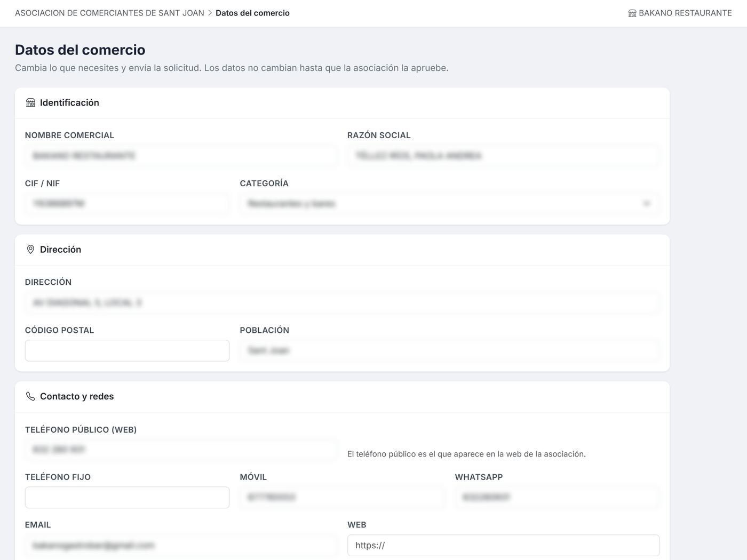This screenshot has height=560, width=747.
Task: Go to Asociacion de Comerciantes de Sant Joan breadcrumb
Action: point(109,13)
